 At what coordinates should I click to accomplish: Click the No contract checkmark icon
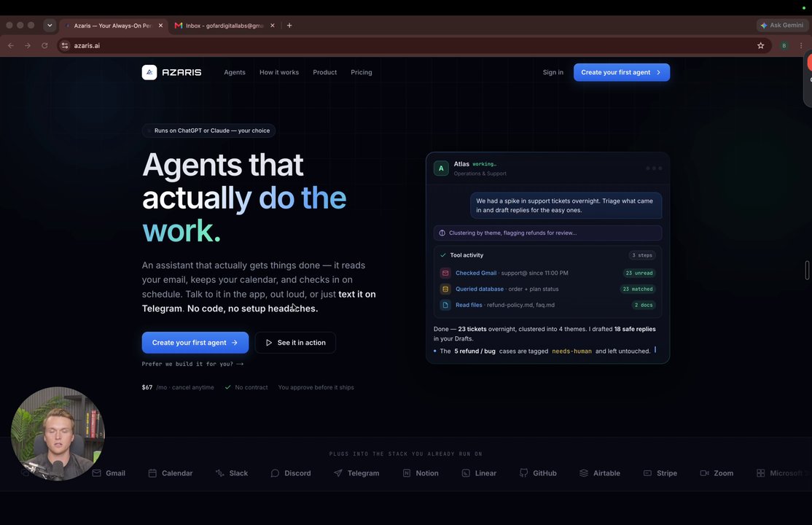(228, 387)
